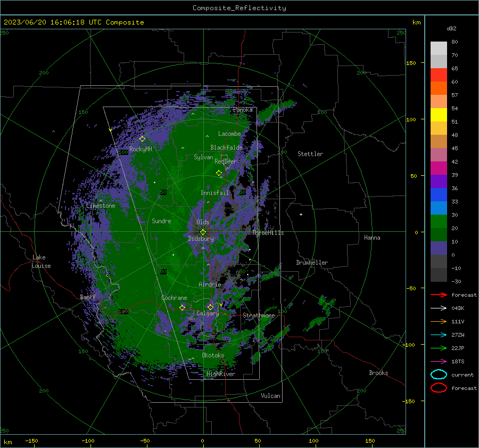This screenshot has width=479, height=448.
Task: Click the RedDeer city label
Action: (226, 161)
